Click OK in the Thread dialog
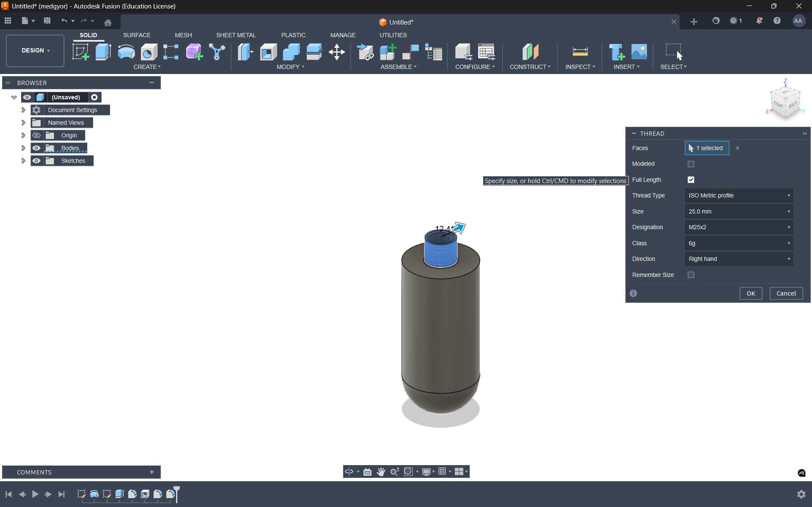Image resolution: width=812 pixels, height=507 pixels. tap(751, 293)
